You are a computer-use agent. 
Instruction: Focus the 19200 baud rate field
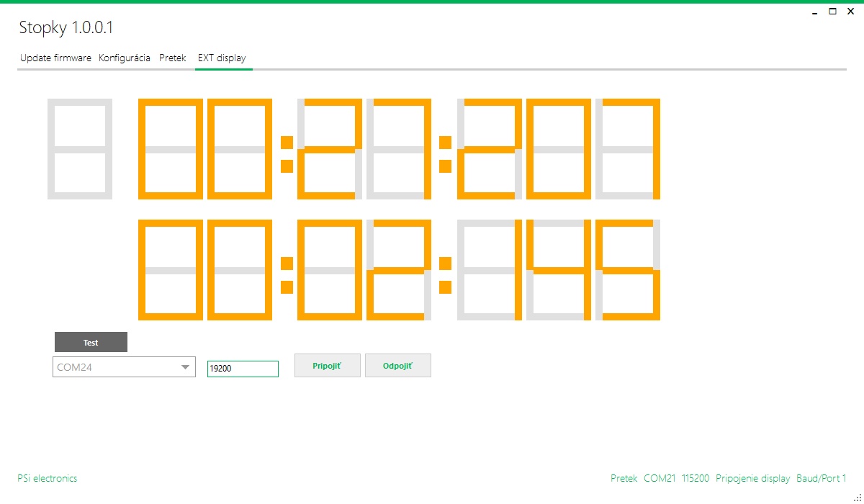[243, 369]
